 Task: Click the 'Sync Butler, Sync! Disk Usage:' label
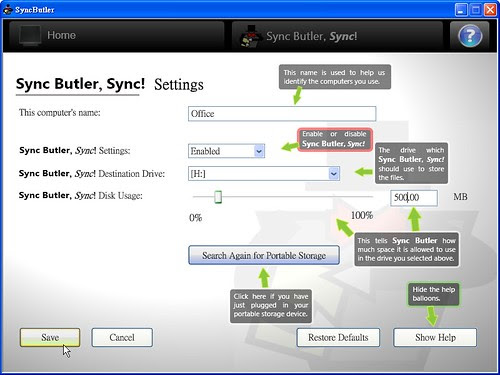[80, 195]
